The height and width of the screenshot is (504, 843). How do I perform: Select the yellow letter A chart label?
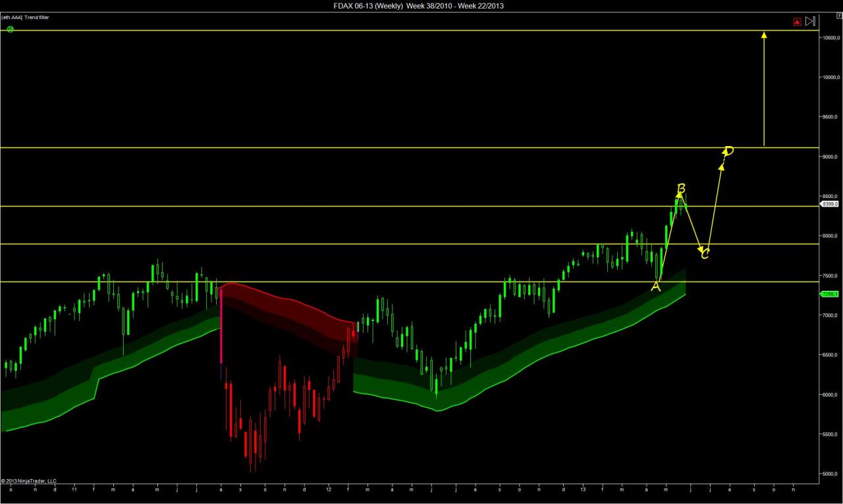click(x=656, y=286)
